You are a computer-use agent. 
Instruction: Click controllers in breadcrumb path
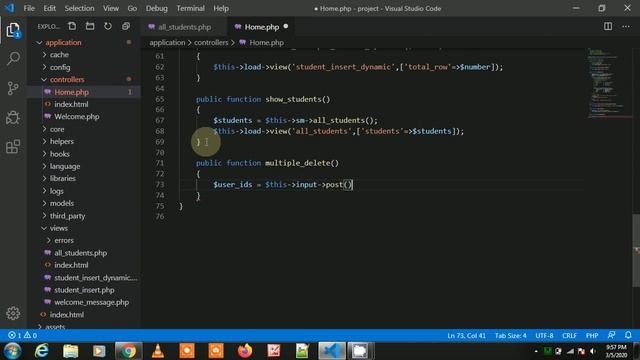click(x=211, y=42)
